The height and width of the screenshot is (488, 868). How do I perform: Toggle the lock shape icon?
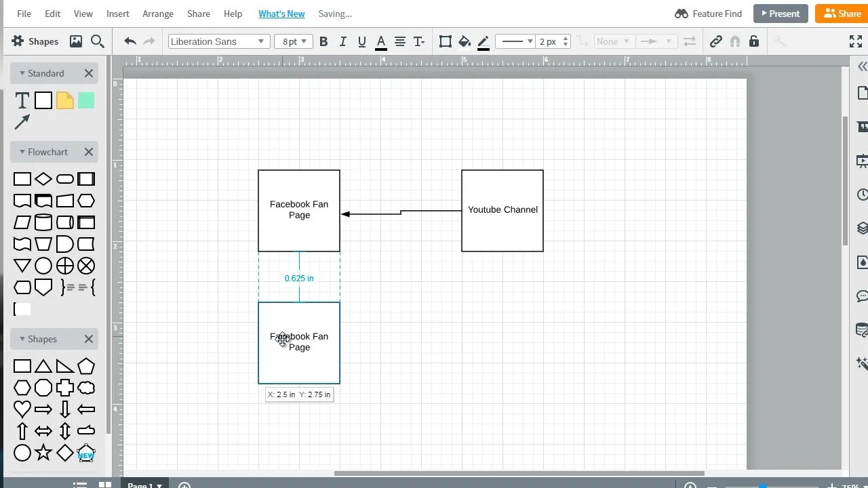click(x=753, y=41)
